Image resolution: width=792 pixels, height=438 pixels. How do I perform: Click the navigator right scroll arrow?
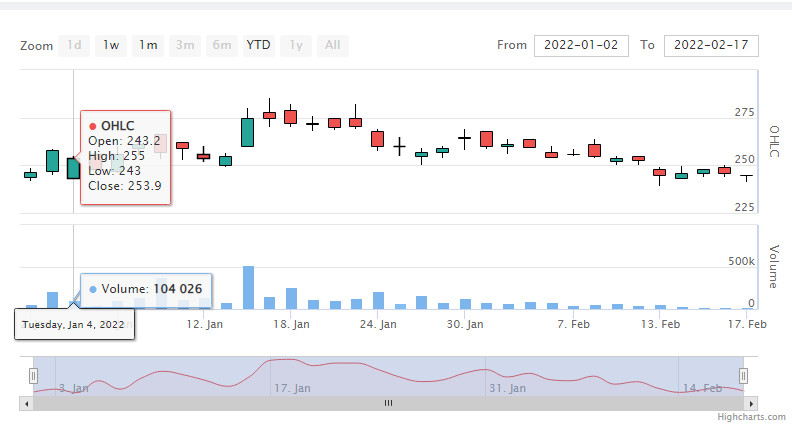[x=751, y=404]
